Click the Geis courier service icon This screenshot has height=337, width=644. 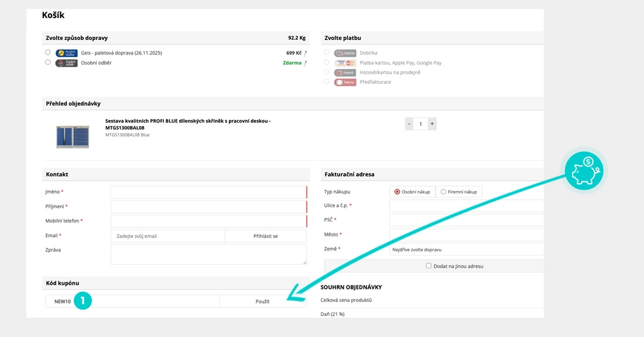tap(66, 53)
